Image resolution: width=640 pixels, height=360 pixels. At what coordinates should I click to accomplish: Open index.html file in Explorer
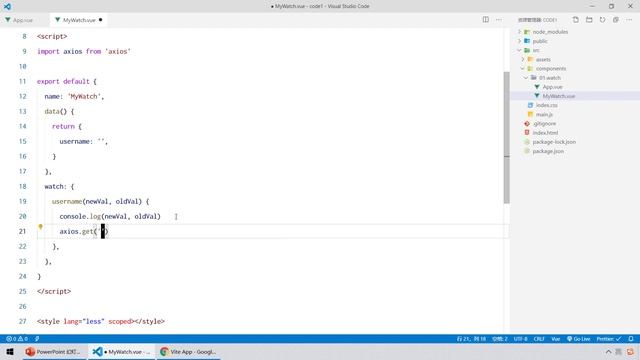(x=545, y=133)
